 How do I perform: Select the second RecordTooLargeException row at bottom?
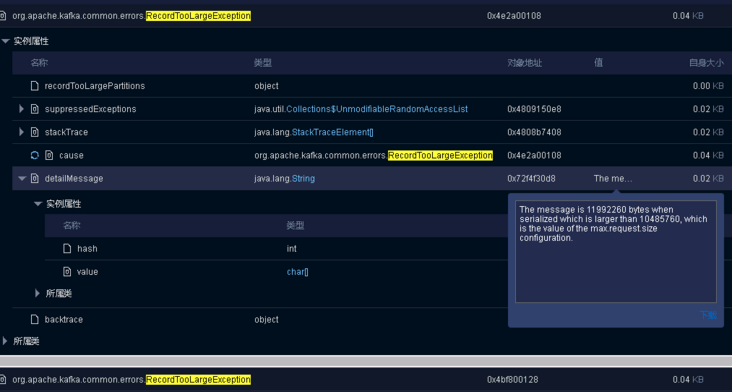366,380
